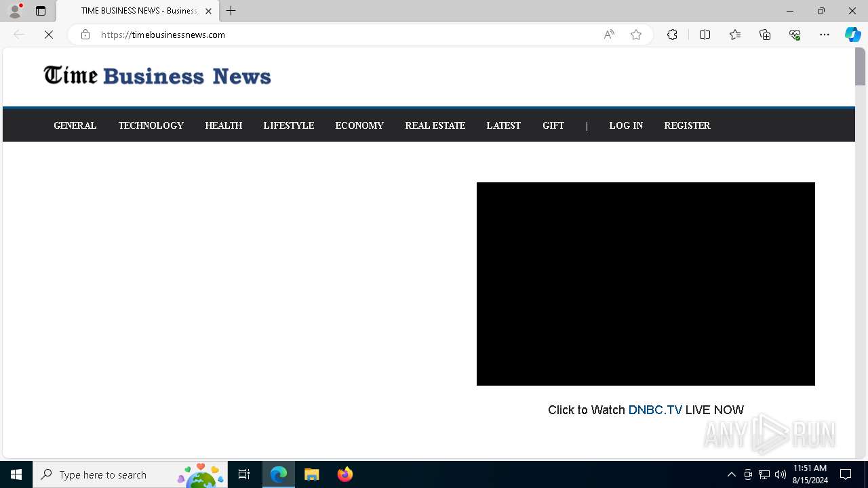Close the TIME BUSINESS NEWS tab
Screen dimensions: 868x488
[x=208, y=11]
